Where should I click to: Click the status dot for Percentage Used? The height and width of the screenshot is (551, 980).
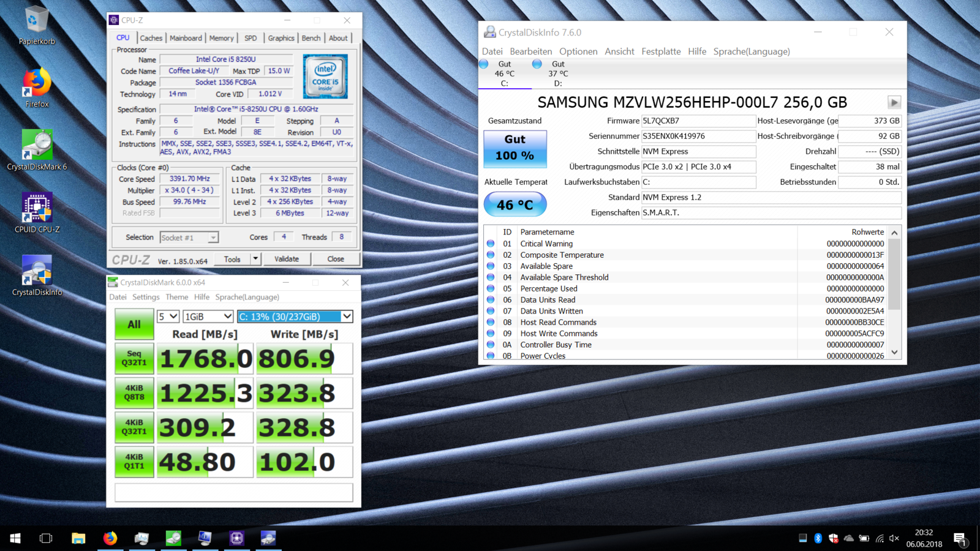[491, 288]
